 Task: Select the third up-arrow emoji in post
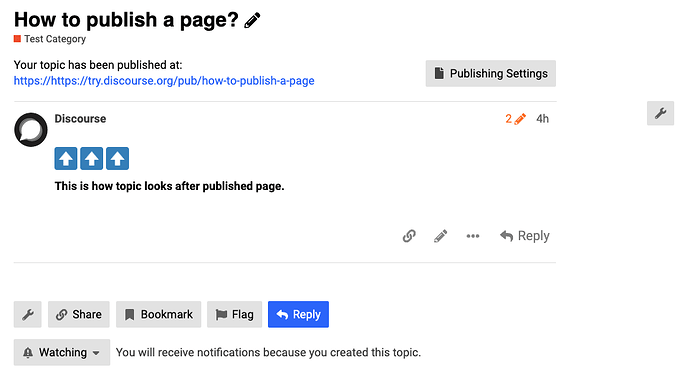coord(117,158)
